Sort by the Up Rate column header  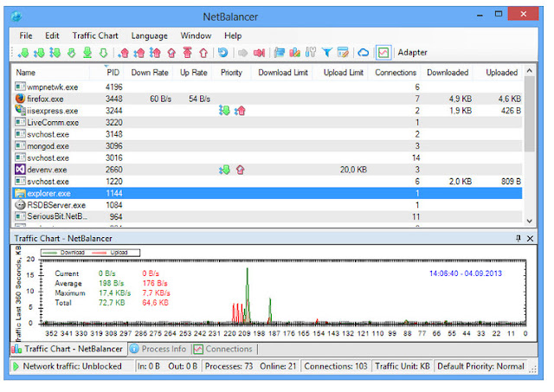pos(193,73)
